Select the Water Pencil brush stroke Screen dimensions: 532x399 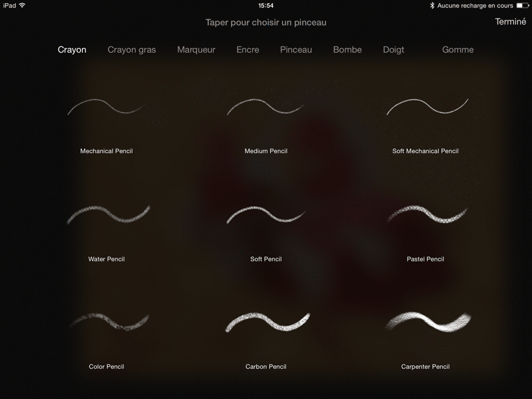pos(108,215)
